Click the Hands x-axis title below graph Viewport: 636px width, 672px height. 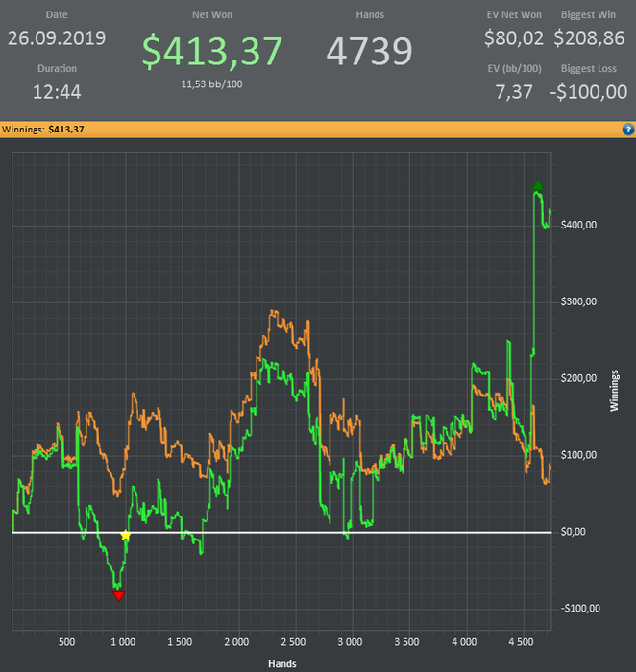(x=282, y=664)
